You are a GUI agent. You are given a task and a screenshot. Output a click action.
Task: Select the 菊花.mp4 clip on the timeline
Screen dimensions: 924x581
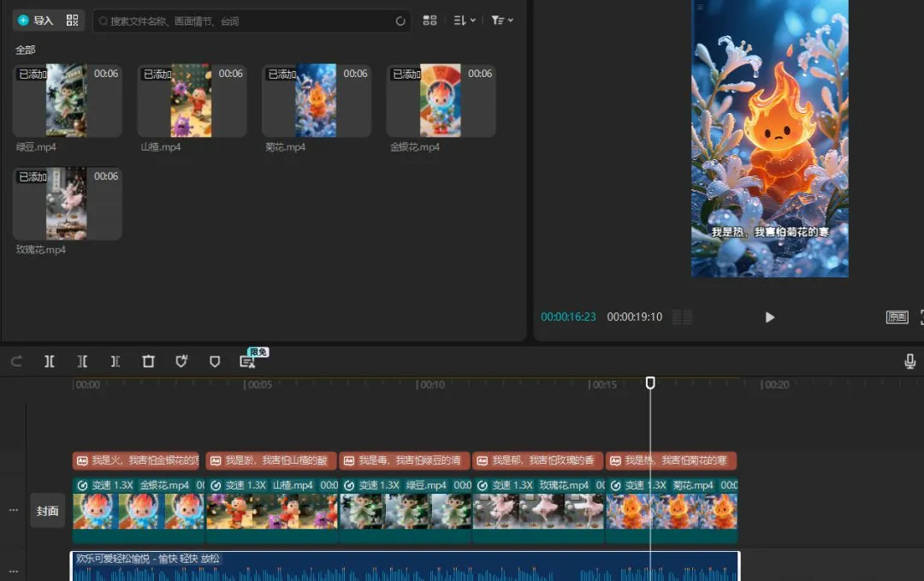(672, 510)
